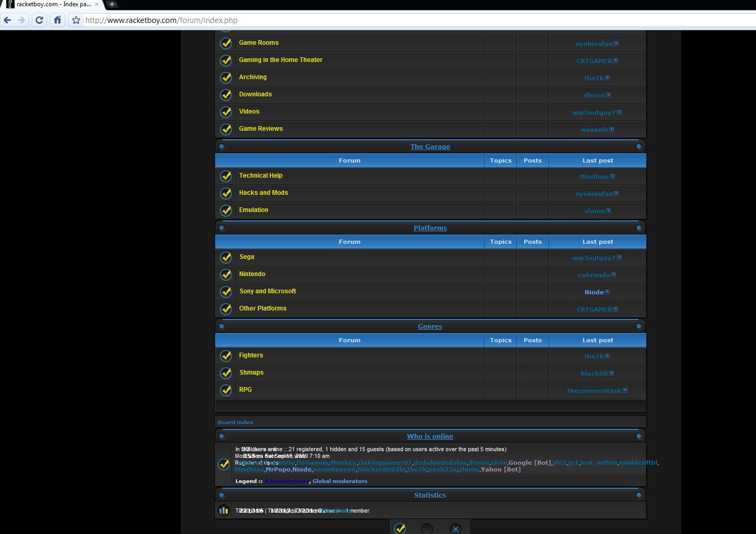756x534 pixels.
Task: Open DaGamingMonkey in online users list
Action: [x=326, y=463]
